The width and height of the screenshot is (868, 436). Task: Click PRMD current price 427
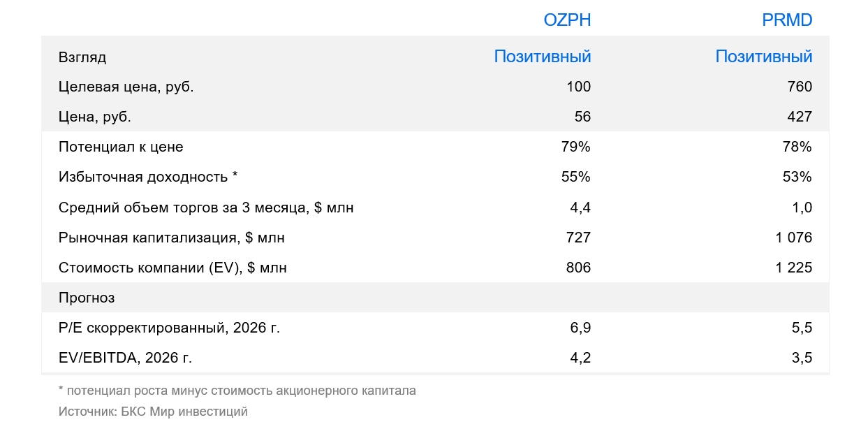point(800,117)
